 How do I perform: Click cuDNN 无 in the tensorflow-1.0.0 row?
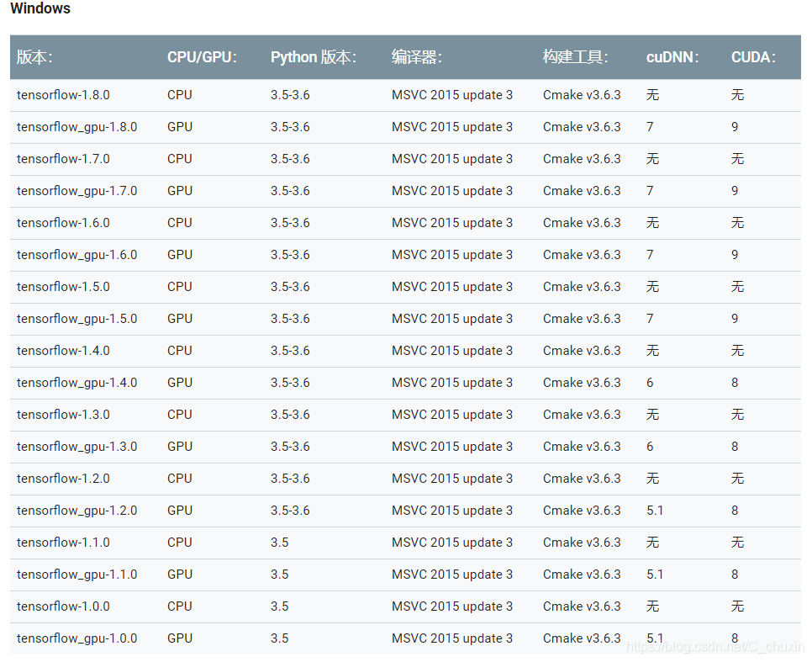coord(652,606)
